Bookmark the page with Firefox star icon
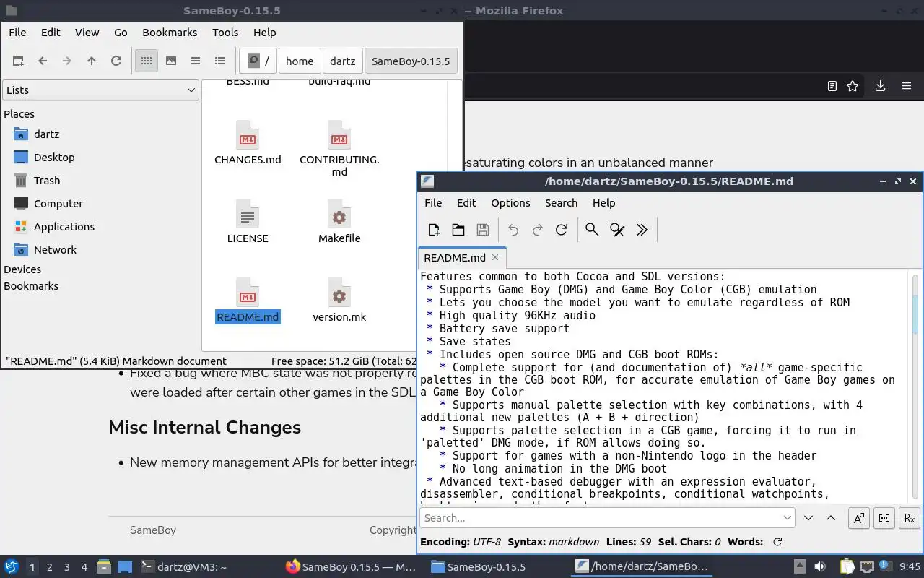 [x=853, y=86]
